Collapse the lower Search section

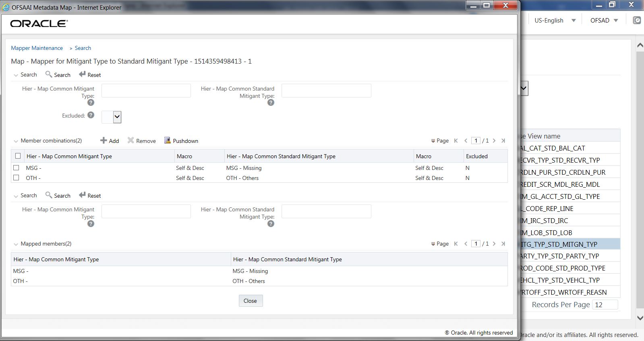coord(16,196)
